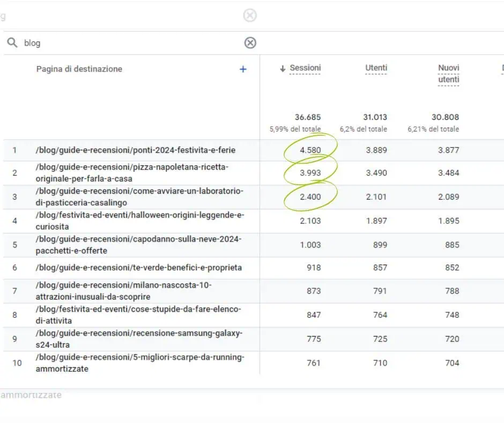
Task: Click the users value 725
Action: (380, 339)
